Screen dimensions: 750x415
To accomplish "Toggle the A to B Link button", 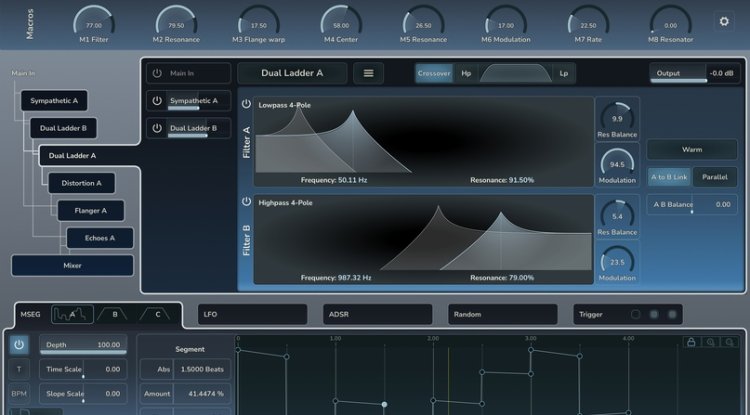I will (x=669, y=177).
